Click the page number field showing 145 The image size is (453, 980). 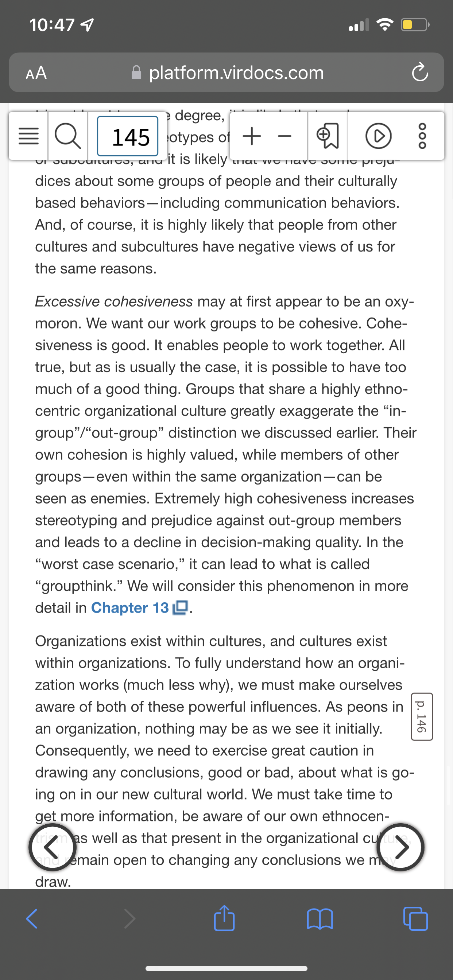point(128,136)
